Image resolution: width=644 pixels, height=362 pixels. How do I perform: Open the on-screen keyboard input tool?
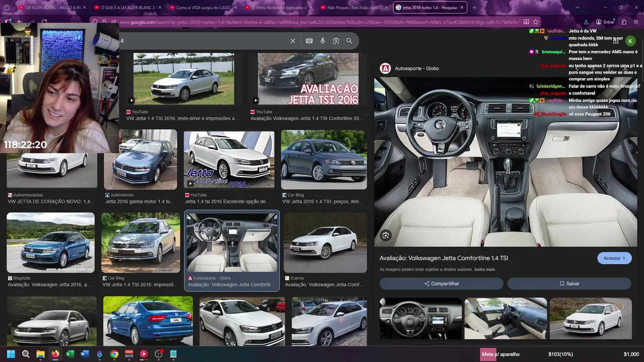coord(309,41)
